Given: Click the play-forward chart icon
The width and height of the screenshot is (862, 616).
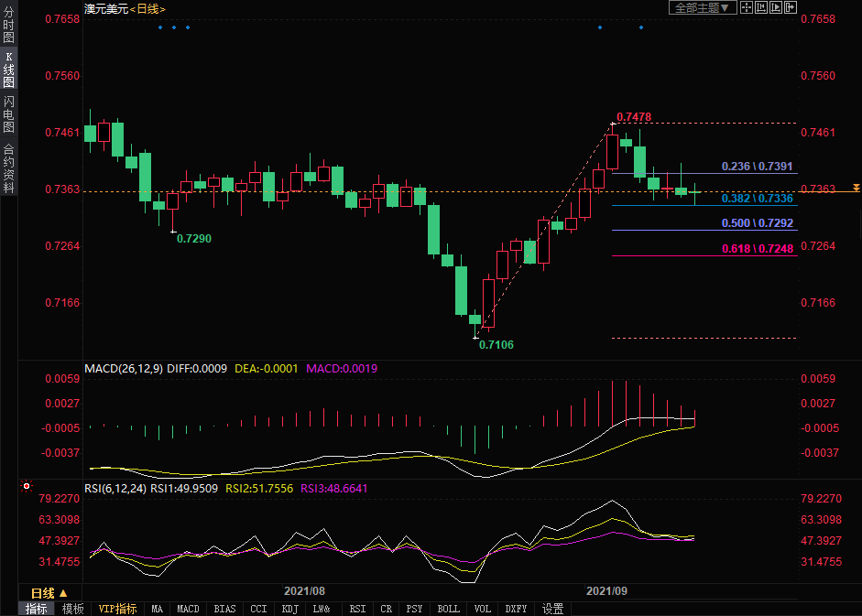Looking at the screenshot, I should 775,7.
